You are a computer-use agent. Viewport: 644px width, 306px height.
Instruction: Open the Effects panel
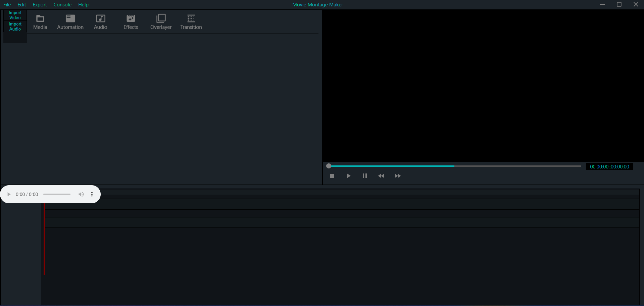(x=131, y=22)
